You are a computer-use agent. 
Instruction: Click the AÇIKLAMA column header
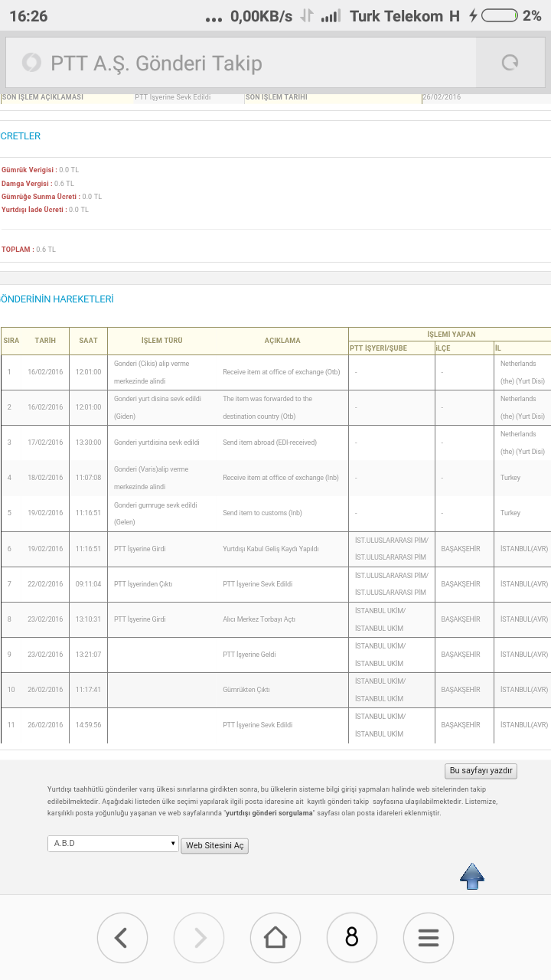(282, 341)
